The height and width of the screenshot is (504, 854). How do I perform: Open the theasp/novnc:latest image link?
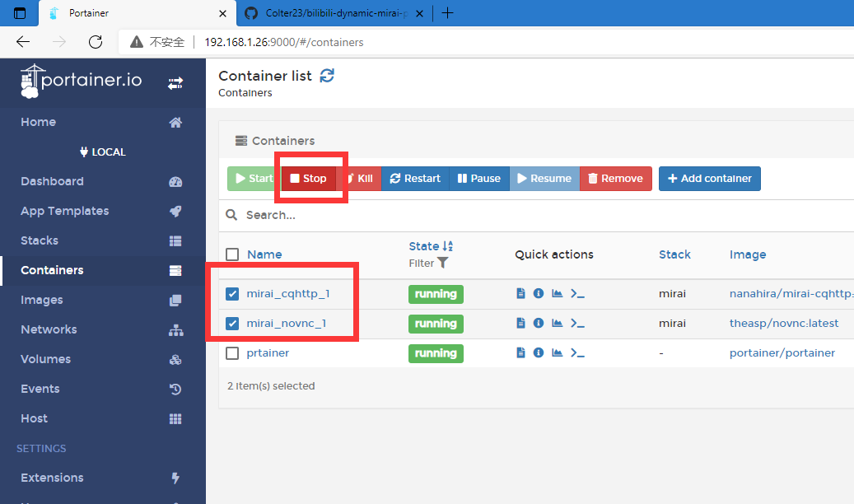[x=784, y=323]
